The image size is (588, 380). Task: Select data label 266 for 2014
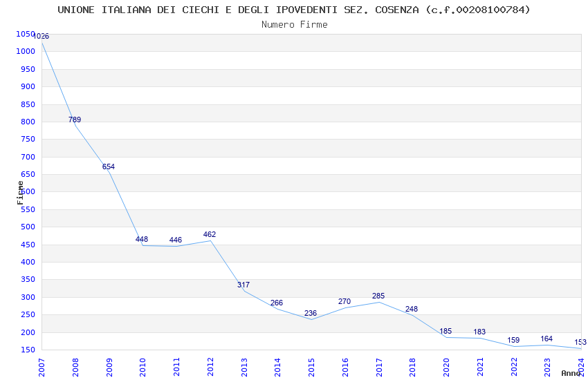tap(277, 303)
